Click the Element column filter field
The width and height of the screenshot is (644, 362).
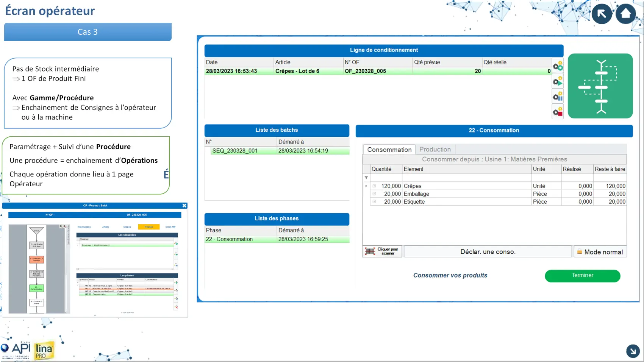(466, 178)
